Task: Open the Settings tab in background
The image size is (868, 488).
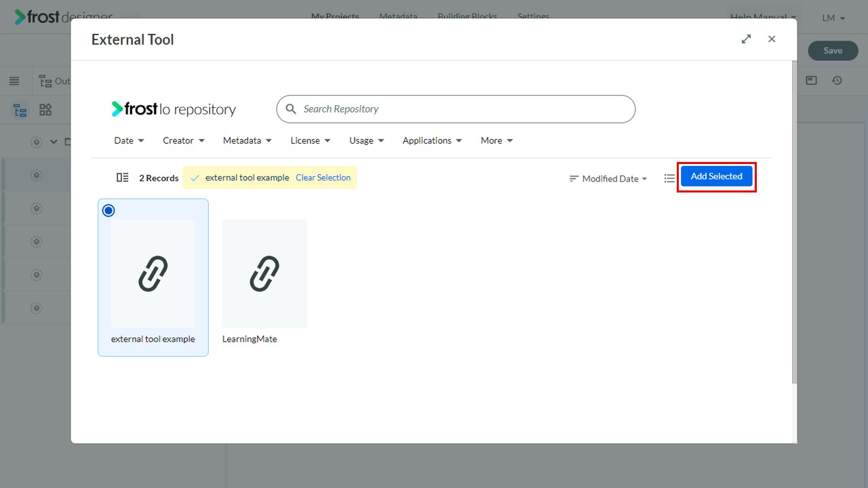Action: tap(533, 16)
